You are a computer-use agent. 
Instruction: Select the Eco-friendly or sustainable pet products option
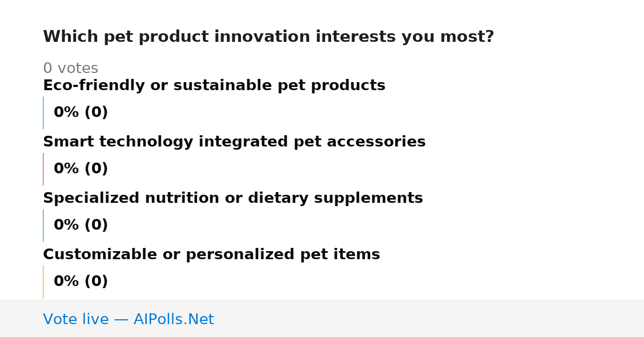[214, 86]
